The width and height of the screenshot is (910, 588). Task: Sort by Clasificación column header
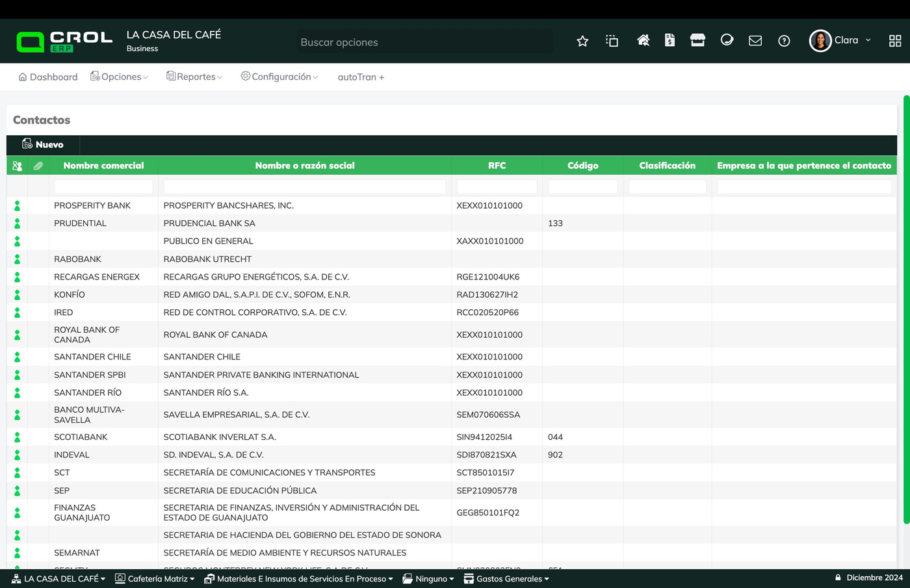(x=668, y=166)
